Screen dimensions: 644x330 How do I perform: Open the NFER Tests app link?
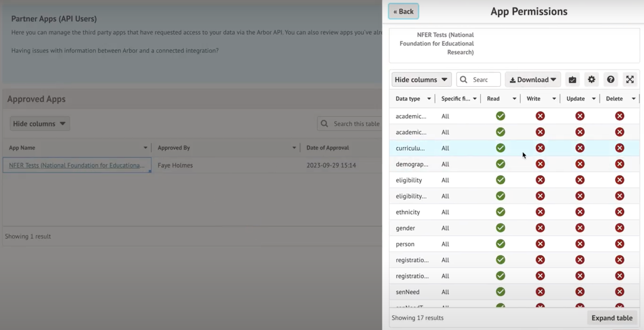(x=77, y=165)
